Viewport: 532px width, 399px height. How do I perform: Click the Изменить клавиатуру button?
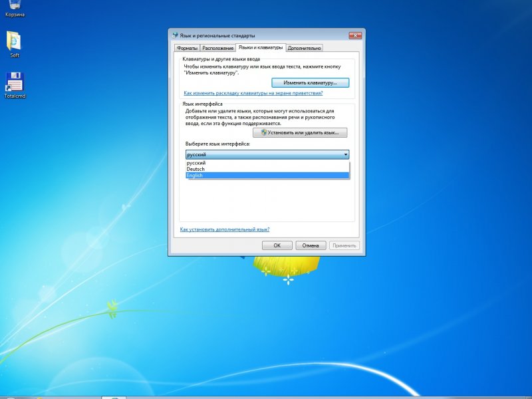click(x=310, y=82)
